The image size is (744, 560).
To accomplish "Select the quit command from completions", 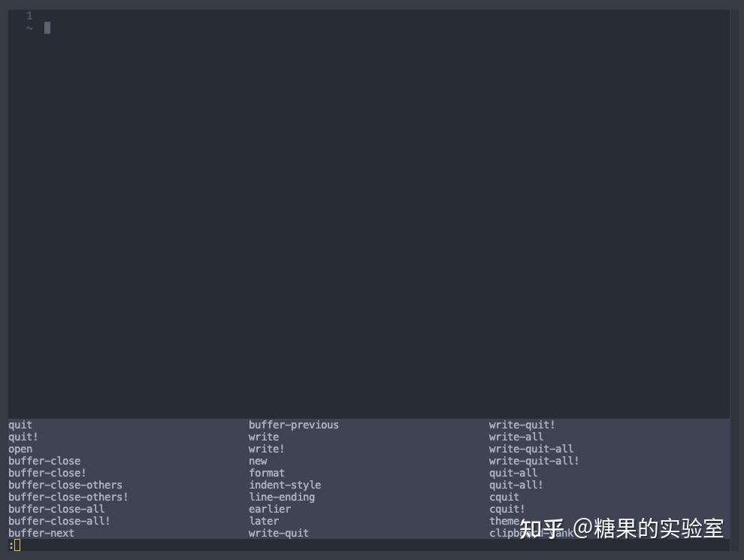I will click(20, 425).
